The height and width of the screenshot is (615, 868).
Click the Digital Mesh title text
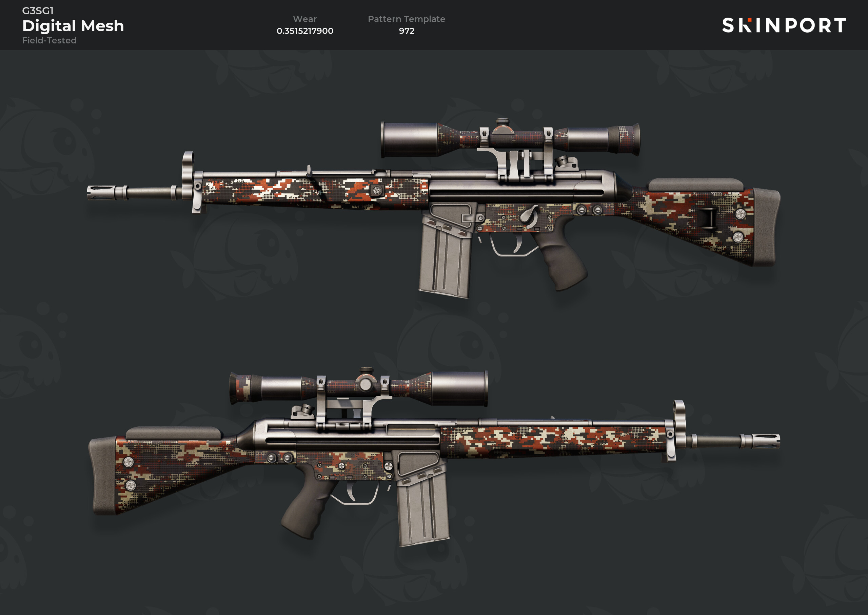pyautogui.click(x=73, y=26)
